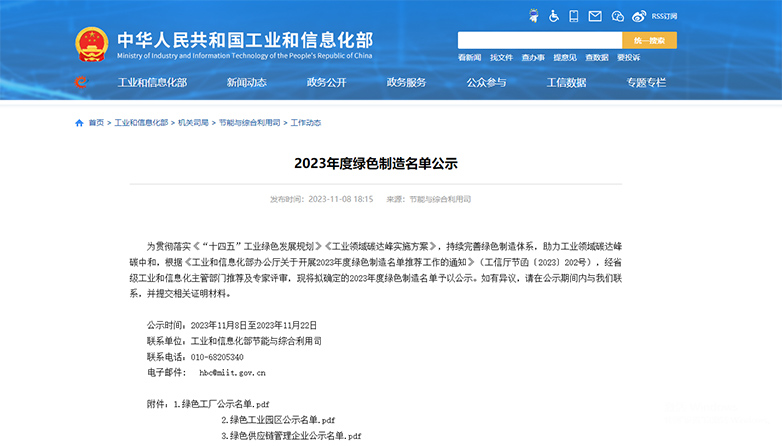The width and height of the screenshot is (782, 446).
Task: Click the 公示时间 date line
Action: click(x=232, y=325)
